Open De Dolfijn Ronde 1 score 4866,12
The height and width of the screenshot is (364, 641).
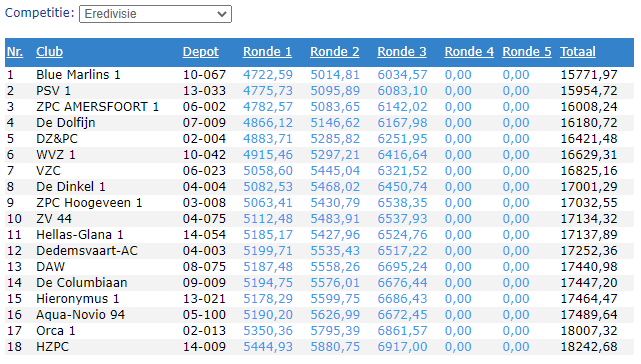coord(268,123)
